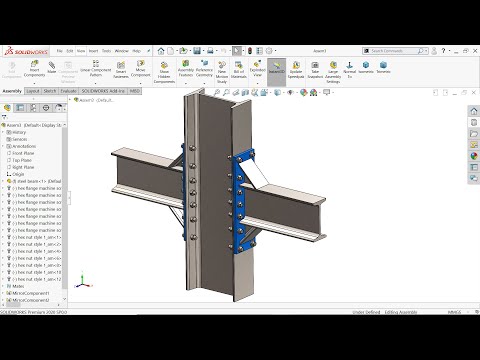480x360 pixels.
Task: Select Front Plane in feature tree
Action: point(20,153)
